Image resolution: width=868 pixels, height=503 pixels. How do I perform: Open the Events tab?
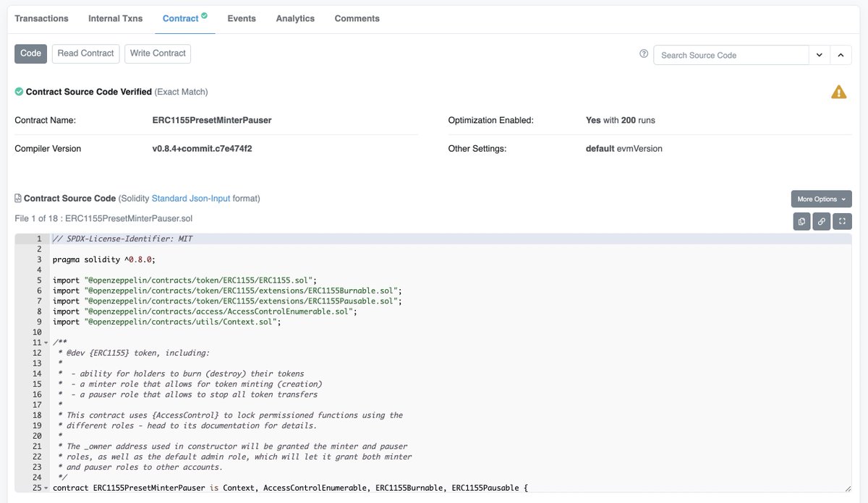(242, 18)
